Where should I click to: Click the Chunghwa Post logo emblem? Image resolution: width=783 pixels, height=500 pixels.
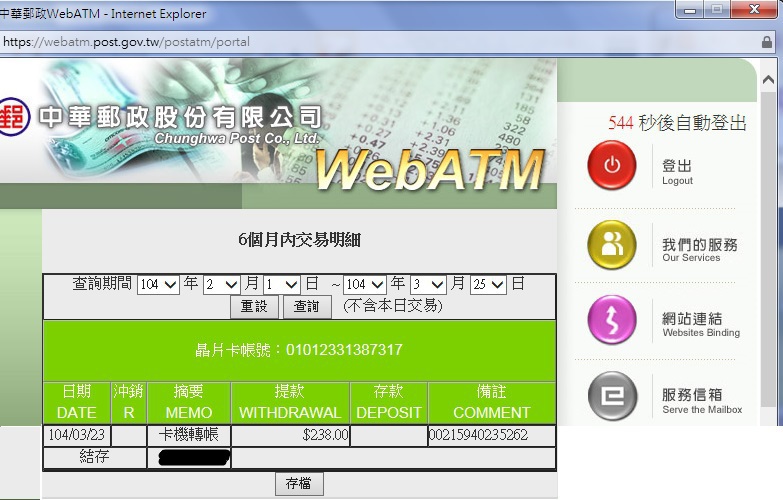[13, 117]
